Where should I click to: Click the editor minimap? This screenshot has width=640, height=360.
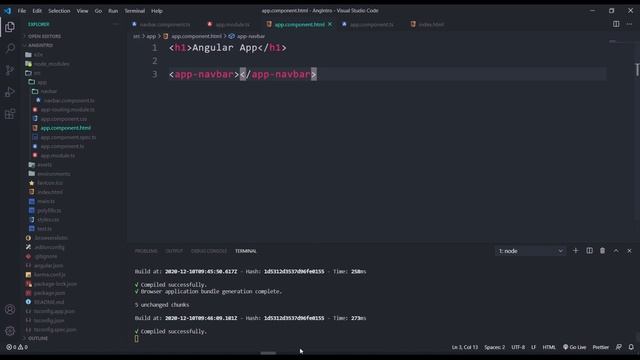coord(620,42)
